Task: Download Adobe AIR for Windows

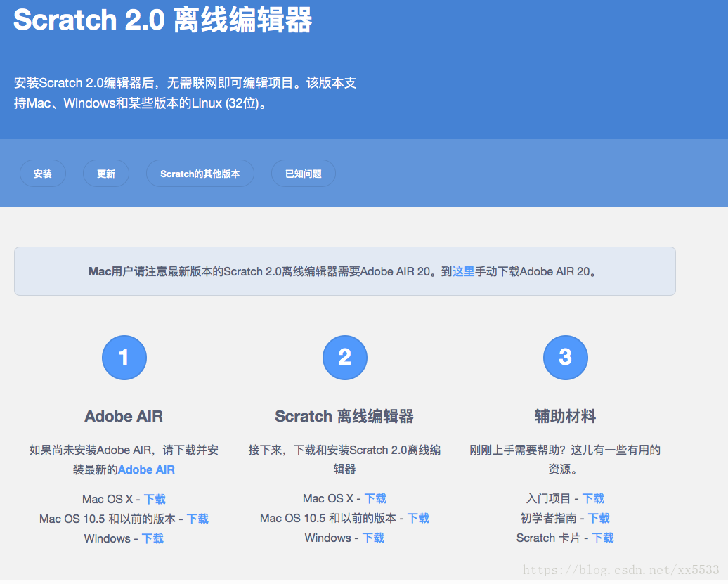Action: coord(152,538)
